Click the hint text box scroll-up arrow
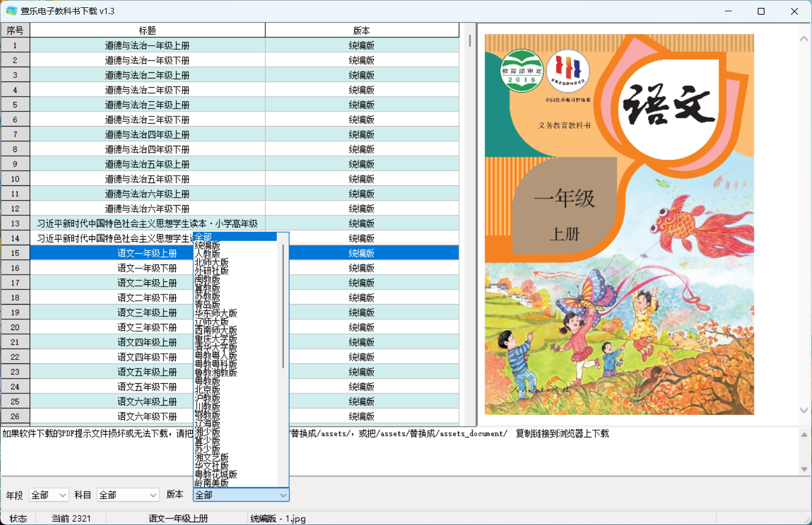This screenshot has height=525, width=812. [x=804, y=435]
